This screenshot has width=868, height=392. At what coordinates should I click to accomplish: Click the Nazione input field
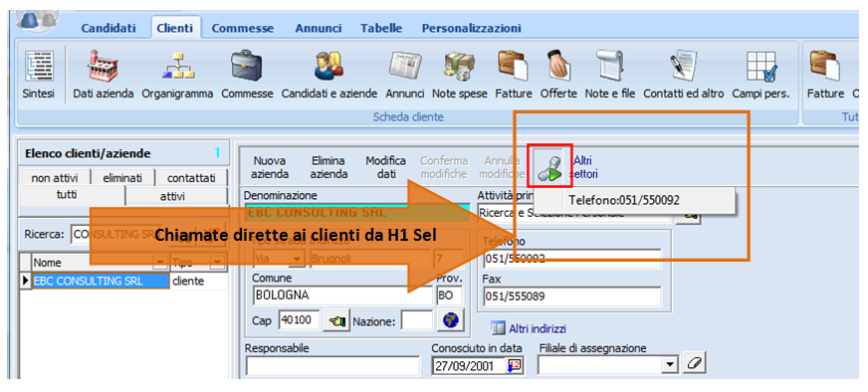(417, 320)
